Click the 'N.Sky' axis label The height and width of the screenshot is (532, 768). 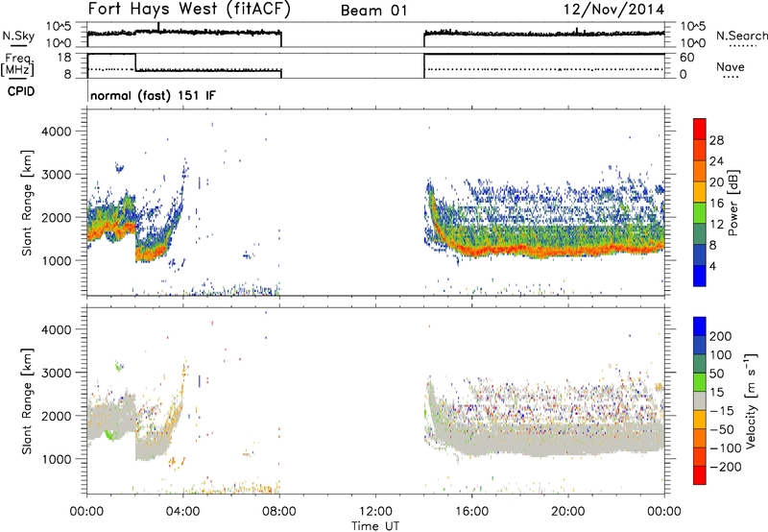coord(18,36)
